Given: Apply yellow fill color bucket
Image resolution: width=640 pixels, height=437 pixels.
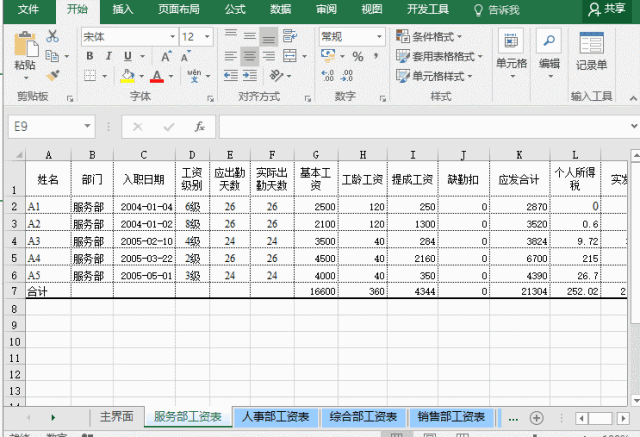Looking at the screenshot, I should 128,75.
